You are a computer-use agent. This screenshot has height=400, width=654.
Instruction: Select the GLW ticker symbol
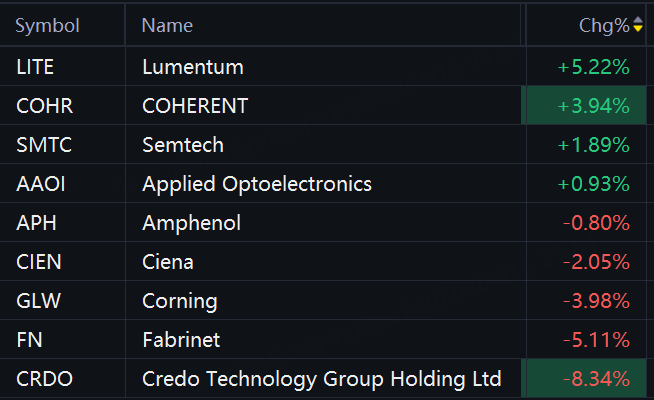pyautogui.click(x=38, y=301)
